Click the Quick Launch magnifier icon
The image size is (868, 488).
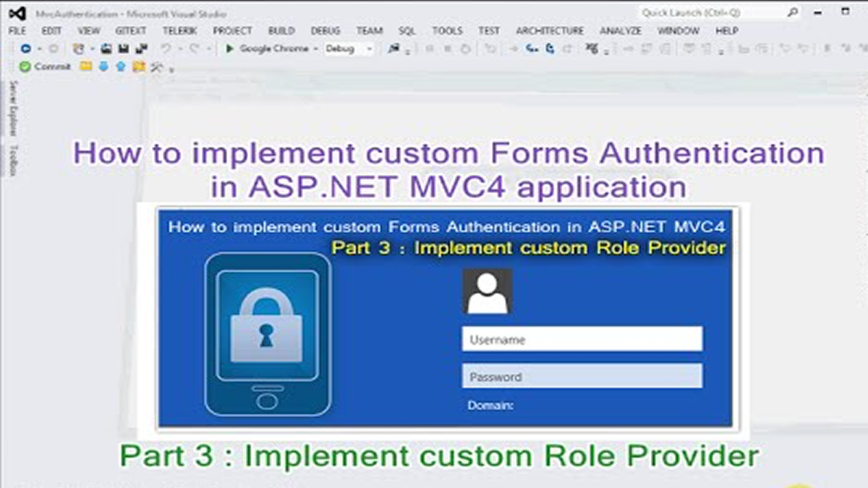click(x=793, y=12)
